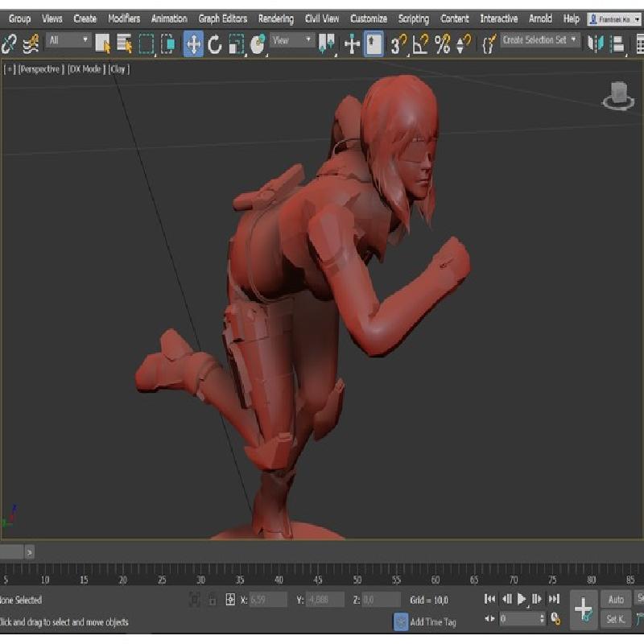Toggle Spinner Snap

point(464,44)
